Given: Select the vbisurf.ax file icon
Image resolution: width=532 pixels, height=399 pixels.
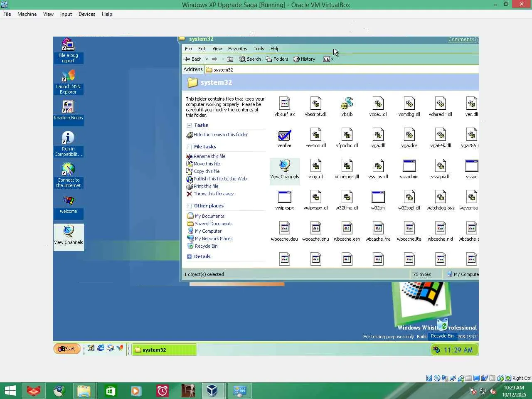Looking at the screenshot, I should [x=285, y=107].
